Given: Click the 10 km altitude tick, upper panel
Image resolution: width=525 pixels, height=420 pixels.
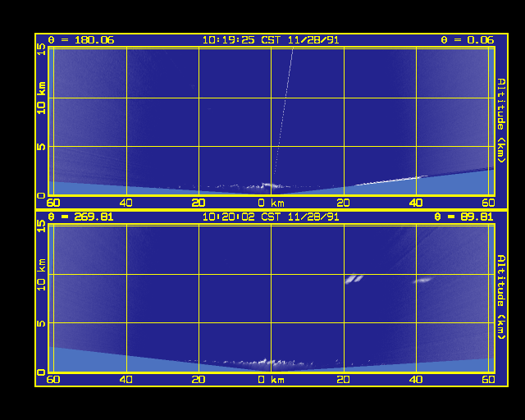Looking at the screenshot, I should pyautogui.click(x=41, y=98).
